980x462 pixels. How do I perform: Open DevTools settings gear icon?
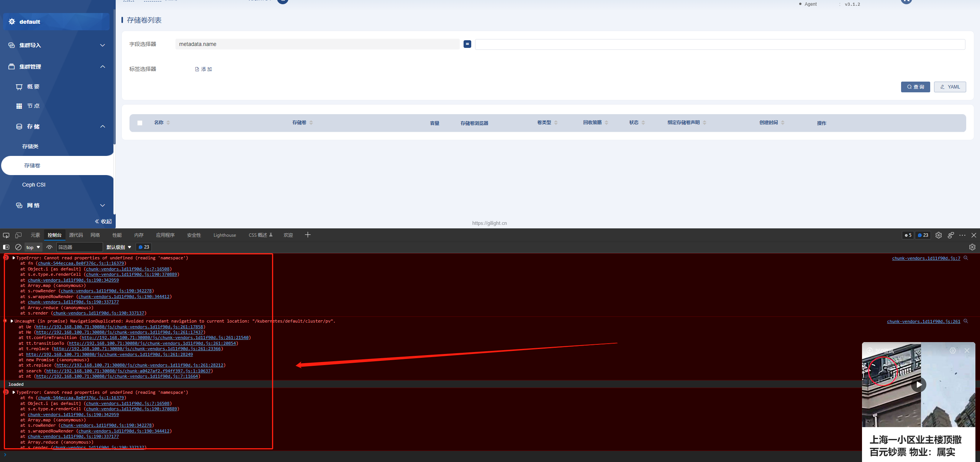(x=938, y=235)
